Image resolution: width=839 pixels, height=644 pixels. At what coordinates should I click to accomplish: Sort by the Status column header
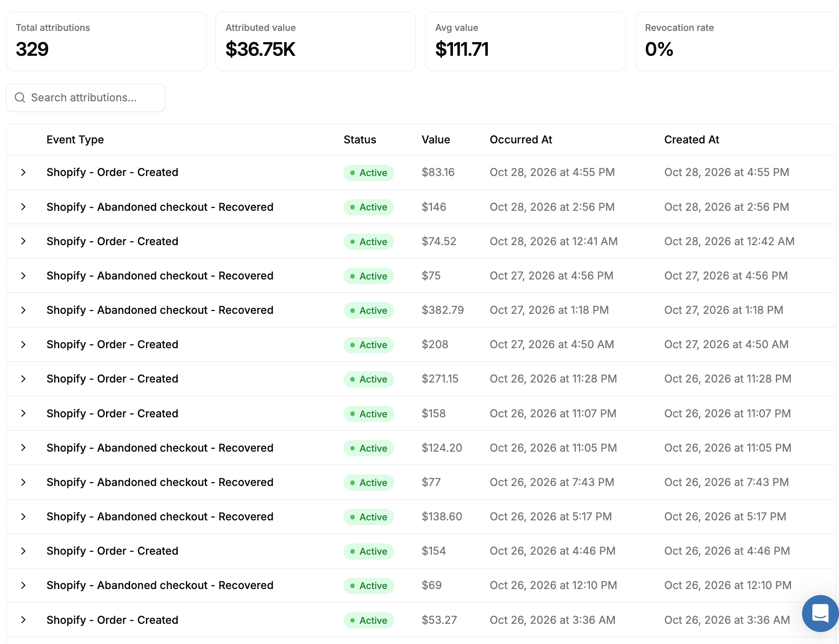(360, 140)
